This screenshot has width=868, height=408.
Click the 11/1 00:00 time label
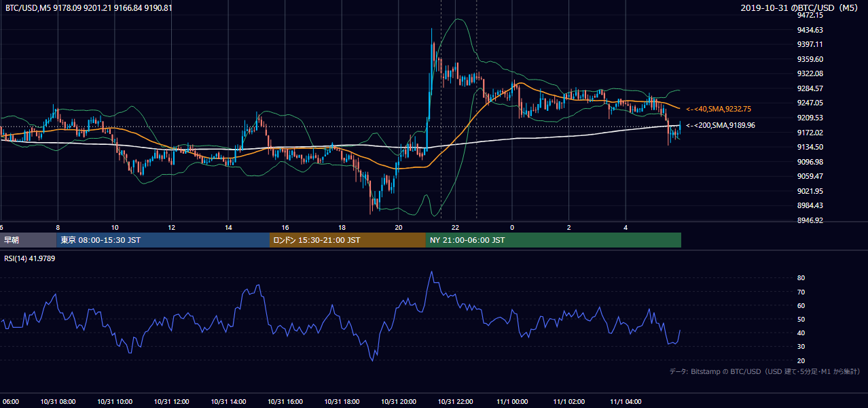pyautogui.click(x=512, y=401)
